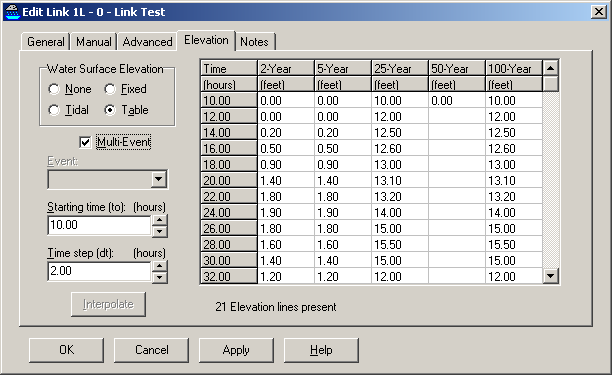Viewport: 612px width, 375px height.
Task: Click the 25-Year cell in row 12.00
Action: 400,117
